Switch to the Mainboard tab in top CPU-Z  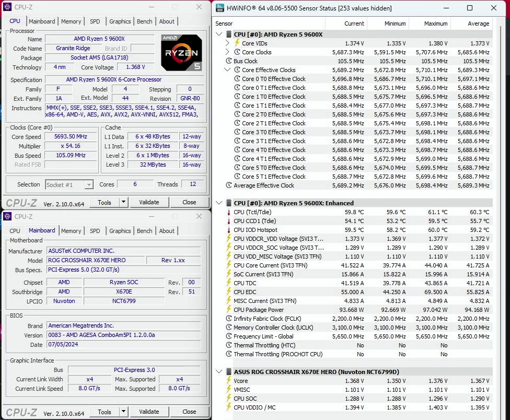42,21
